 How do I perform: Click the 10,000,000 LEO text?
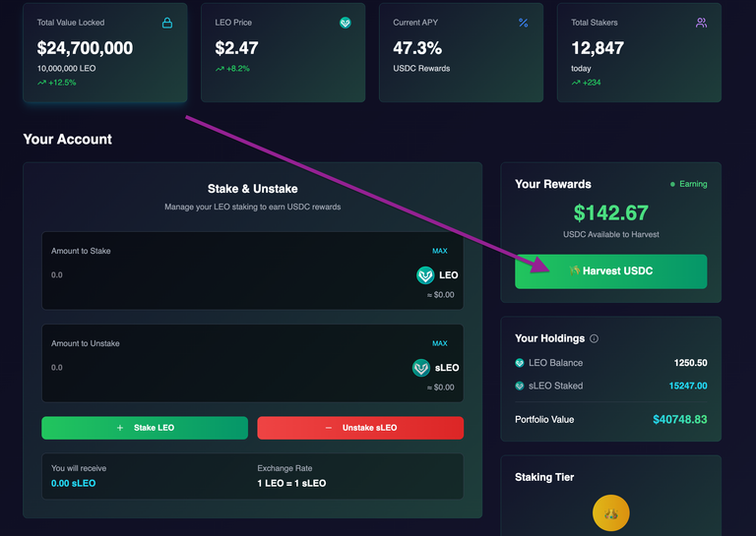[67, 69]
